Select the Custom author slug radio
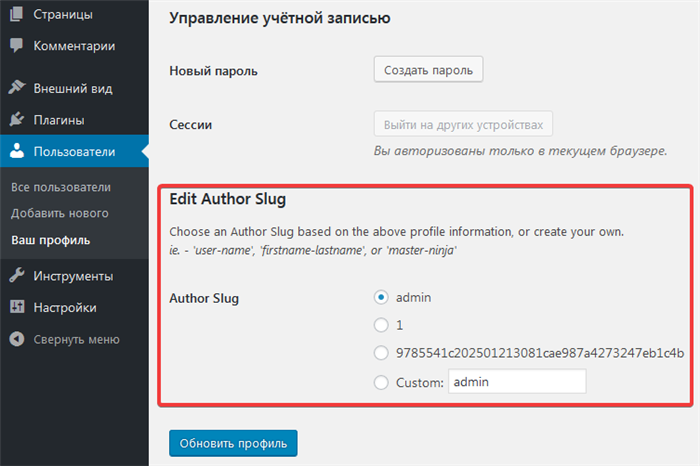The width and height of the screenshot is (700, 466). [381, 382]
